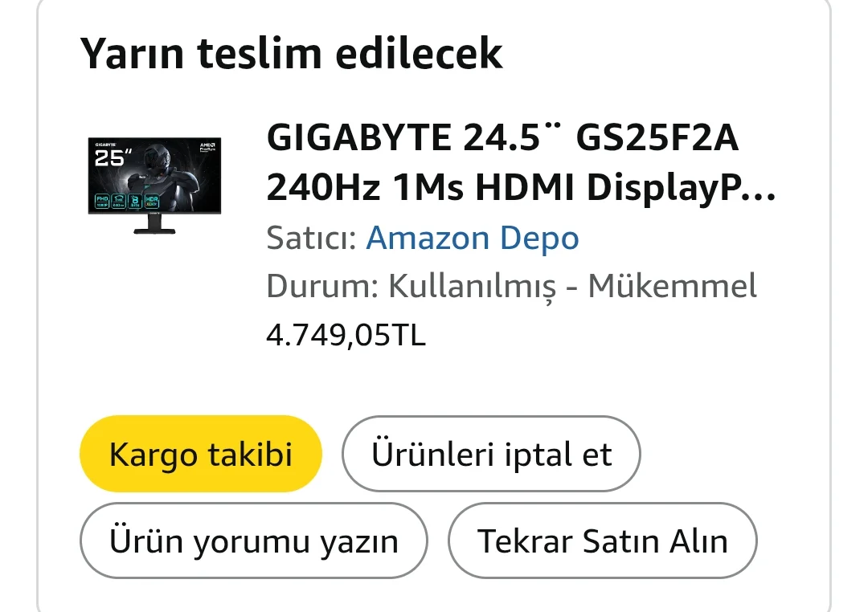Click the 4.749,05TL price text
Image resolution: width=868 pixels, height=612 pixels.
pyautogui.click(x=346, y=336)
